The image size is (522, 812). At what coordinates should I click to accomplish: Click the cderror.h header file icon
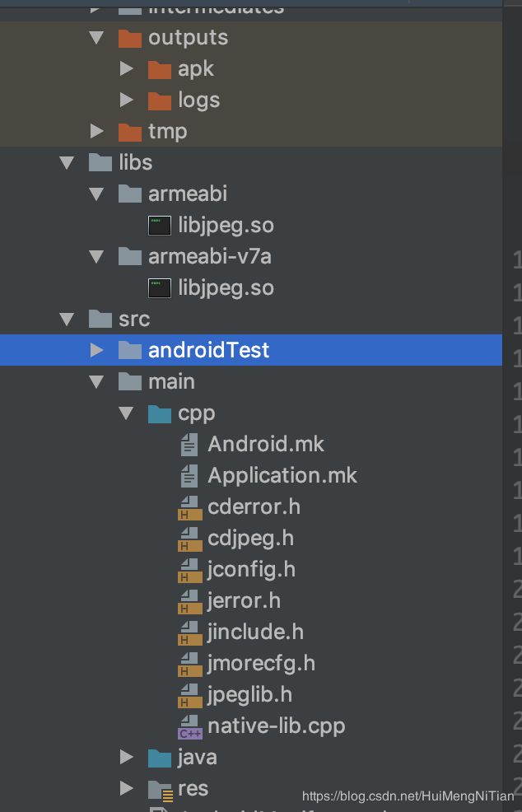(190, 507)
